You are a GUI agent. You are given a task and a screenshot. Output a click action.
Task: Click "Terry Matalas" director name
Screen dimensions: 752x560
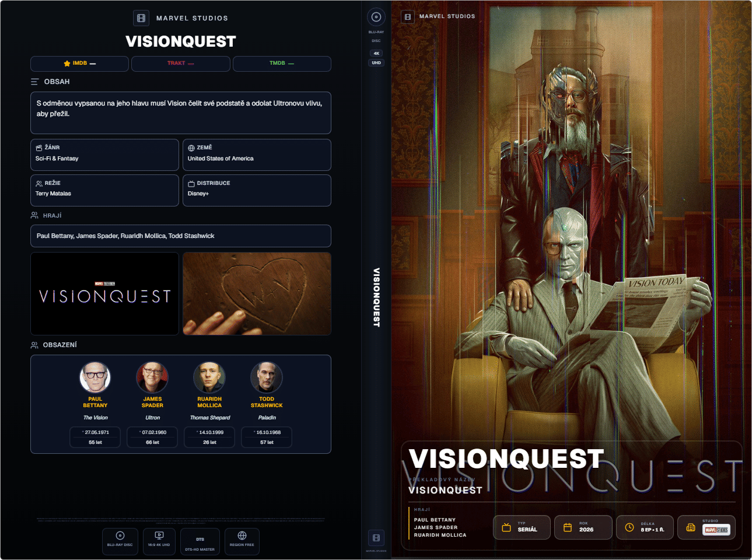pyautogui.click(x=53, y=194)
